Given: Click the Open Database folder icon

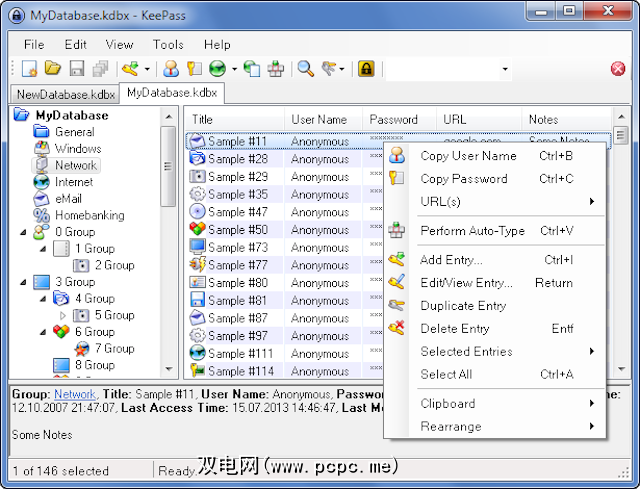Looking at the screenshot, I should click(53, 68).
